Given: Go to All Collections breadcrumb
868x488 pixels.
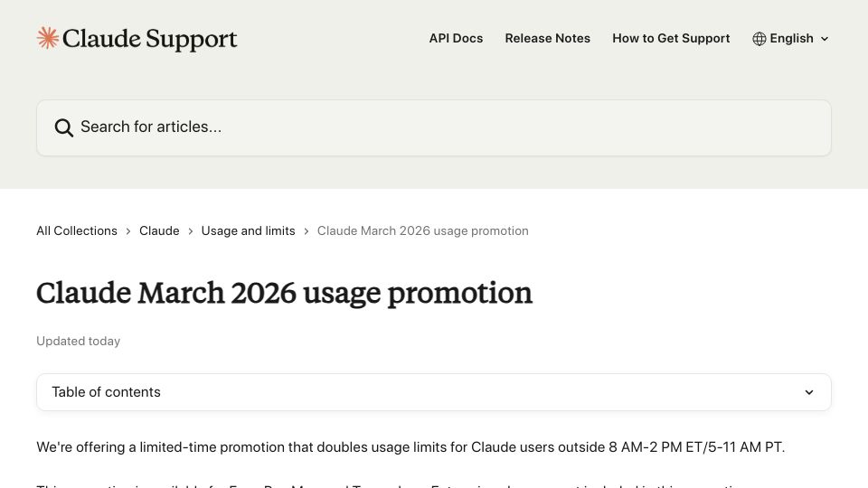Looking at the screenshot, I should pyautogui.click(x=77, y=230).
